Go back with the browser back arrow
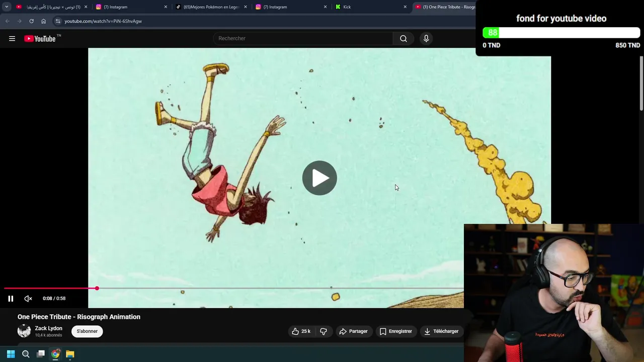Viewport: 644px width, 362px height. pyautogui.click(x=7, y=21)
